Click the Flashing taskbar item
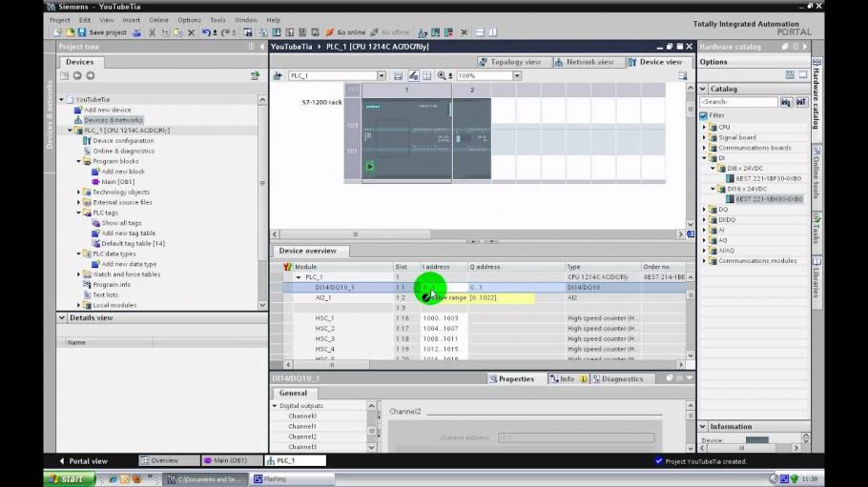Image resolution: width=868 pixels, height=487 pixels. pos(292,478)
